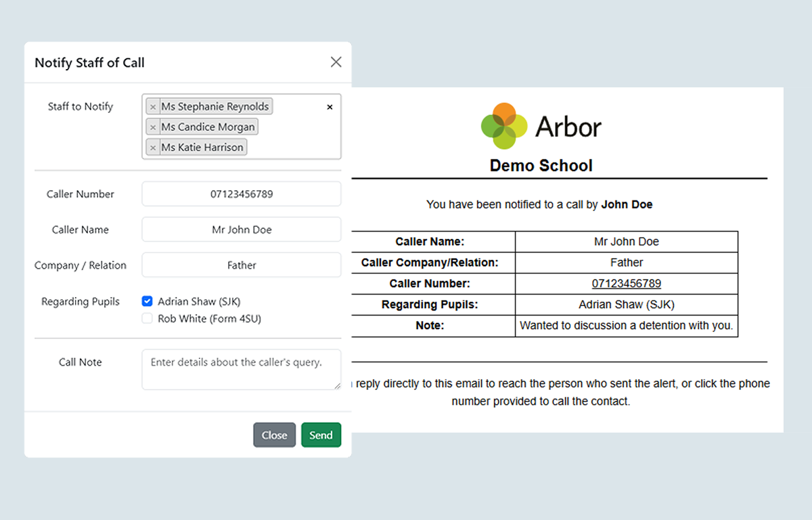Screen dimensions: 812x520
Task: Select the 'Demo School' heading
Action: pos(541,166)
